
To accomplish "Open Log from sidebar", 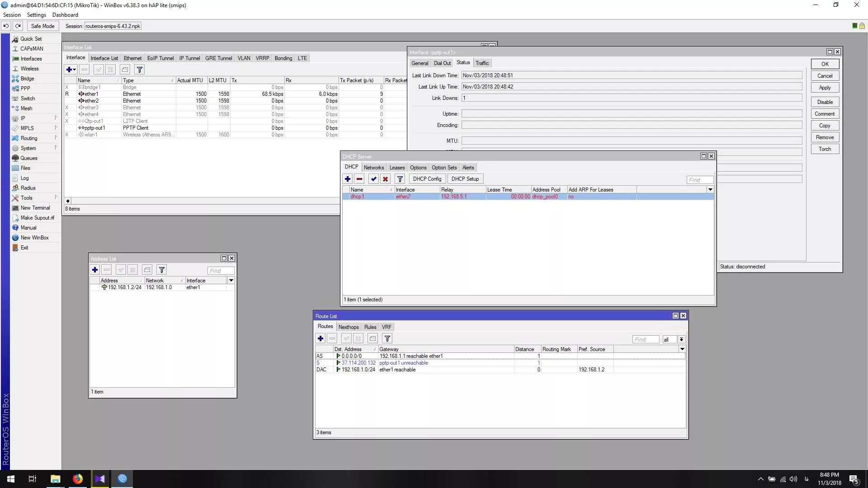I will click(x=24, y=178).
